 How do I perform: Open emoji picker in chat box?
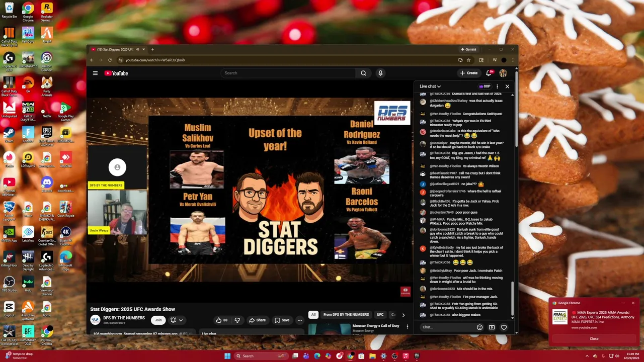click(x=479, y=327)
